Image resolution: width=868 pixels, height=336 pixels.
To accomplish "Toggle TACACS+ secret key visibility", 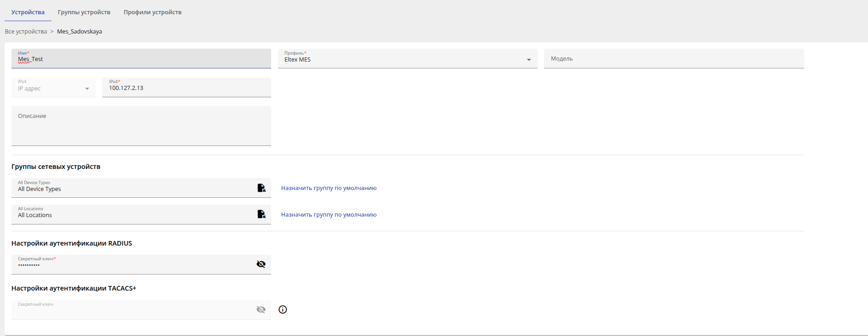I will coord(261,309).
